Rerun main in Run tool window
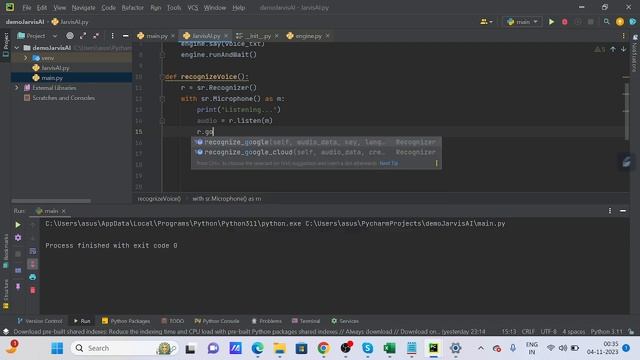The width and height of the screenshot is (640, 360). tap(18, 225)
